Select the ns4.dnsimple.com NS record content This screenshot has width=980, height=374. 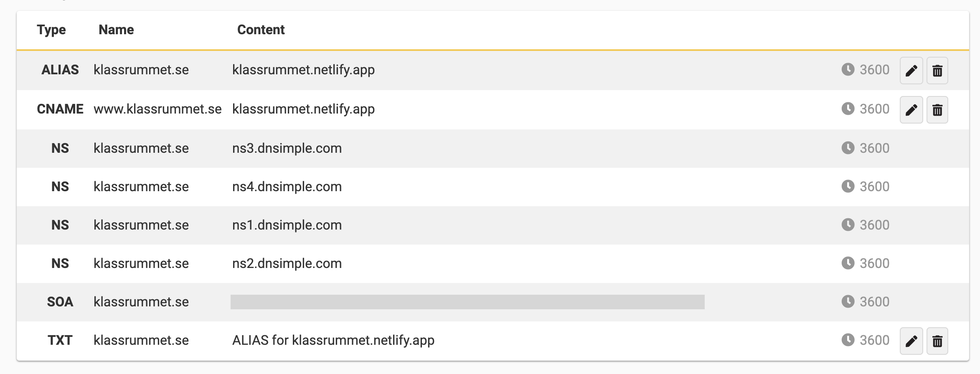287,187
